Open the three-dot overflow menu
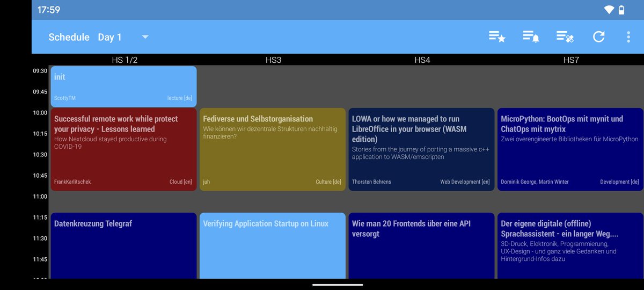Screen dimensions: 644x290 pos(628,37)
